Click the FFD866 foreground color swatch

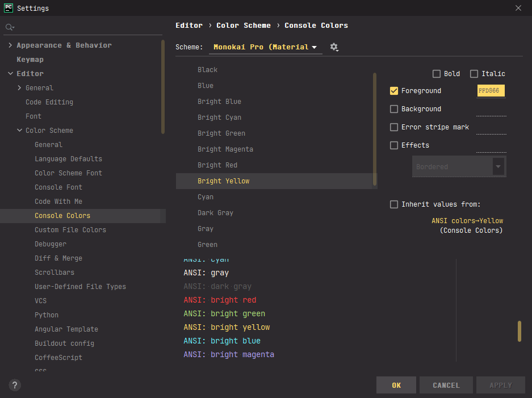[x=491, y=91]
